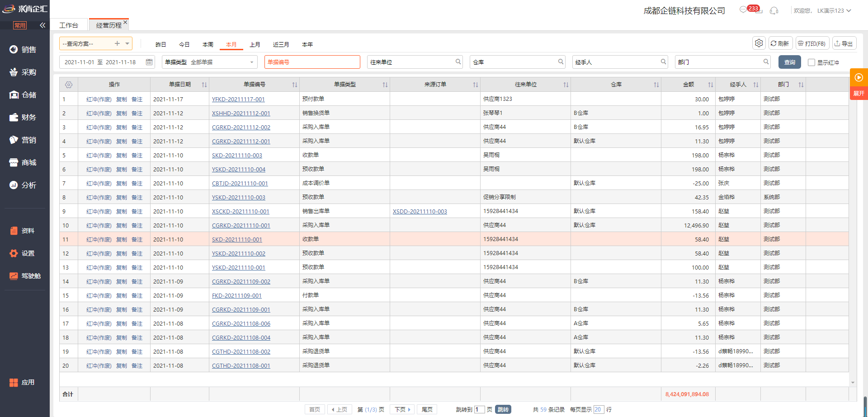Open the settings gear in the toolbar
The image size is (868, 417).
coord(759,43)
